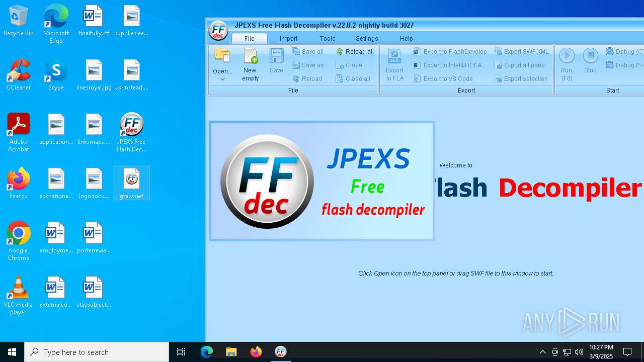Open Edge from the taskbar

pyautogui.click(x=207, y=352)
